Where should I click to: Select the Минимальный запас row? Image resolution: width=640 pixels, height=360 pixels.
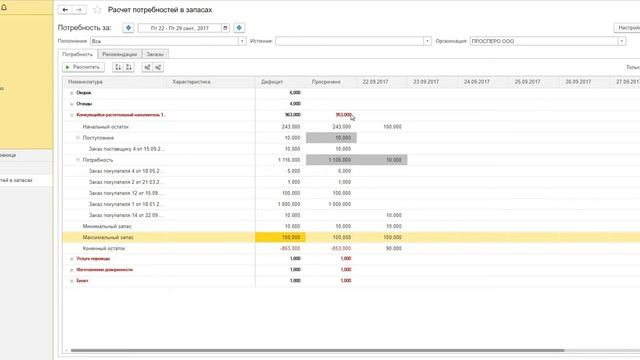351,226
